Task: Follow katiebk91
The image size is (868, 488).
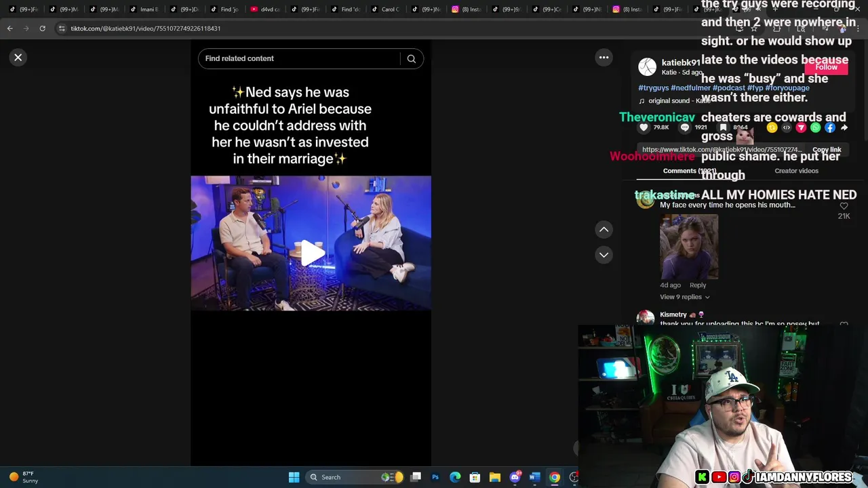Action: (826, 67)
